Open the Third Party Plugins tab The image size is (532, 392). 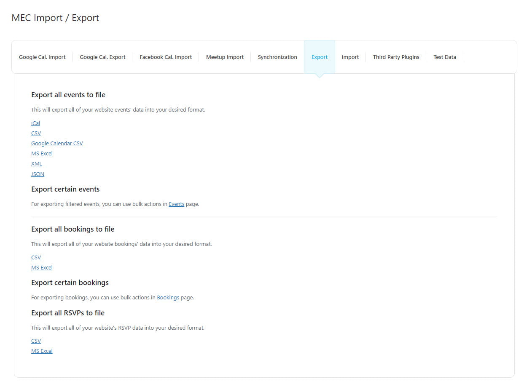pos(396,57)
